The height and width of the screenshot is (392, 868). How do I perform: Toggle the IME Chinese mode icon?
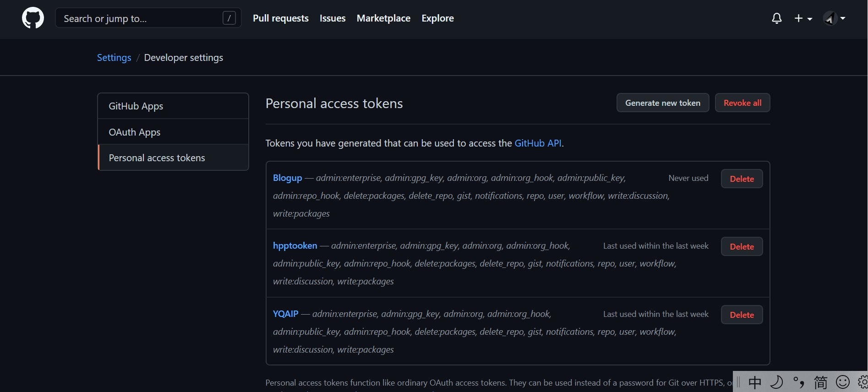coord(754,382)
